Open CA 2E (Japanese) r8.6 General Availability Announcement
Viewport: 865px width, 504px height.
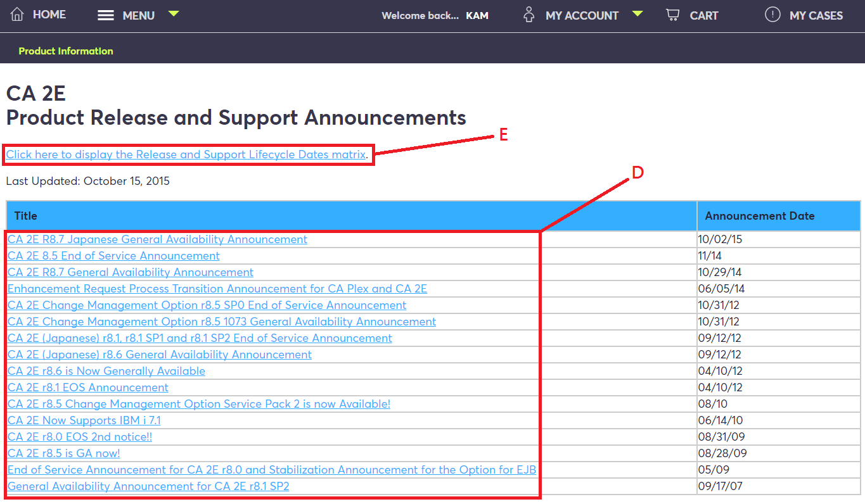(x=160, y=355)
